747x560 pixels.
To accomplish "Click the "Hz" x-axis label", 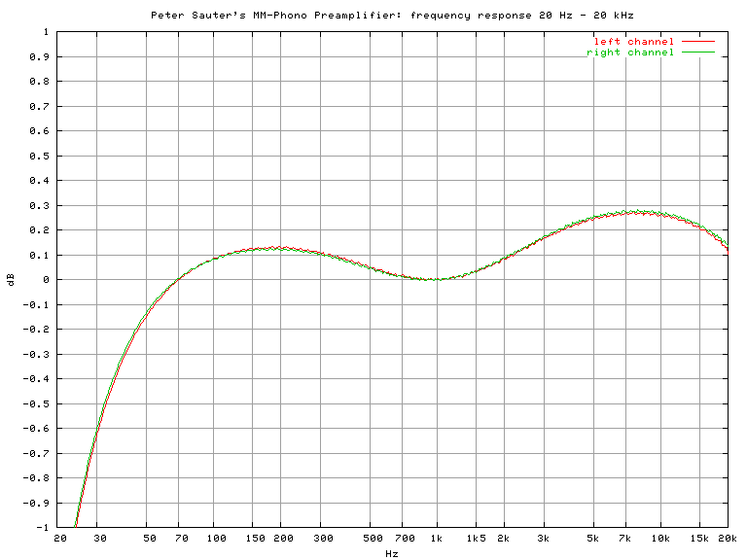I will coord(391,553).
